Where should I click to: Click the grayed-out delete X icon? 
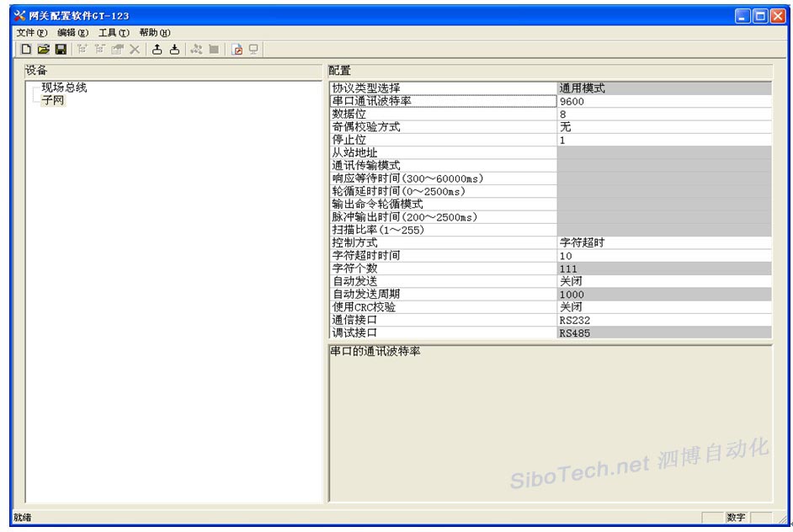[x=135, y=50]
